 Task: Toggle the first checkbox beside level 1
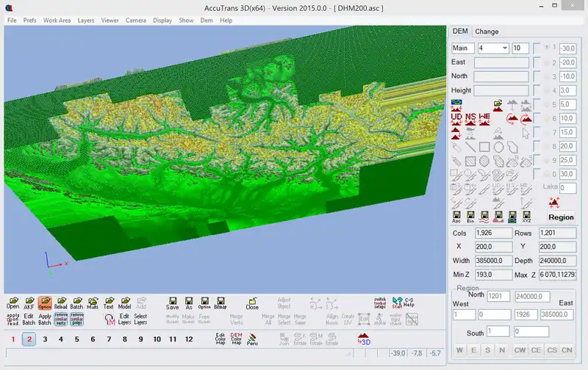[537, 48]
